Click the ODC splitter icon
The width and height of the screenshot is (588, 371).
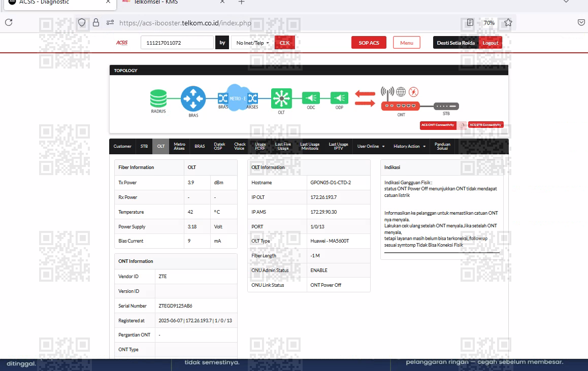pos(311,98)
